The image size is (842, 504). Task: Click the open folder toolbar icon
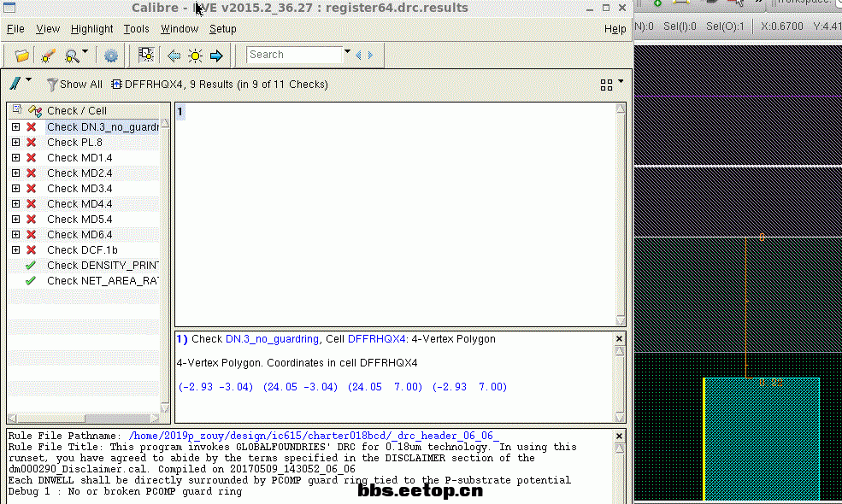[22, 56]
